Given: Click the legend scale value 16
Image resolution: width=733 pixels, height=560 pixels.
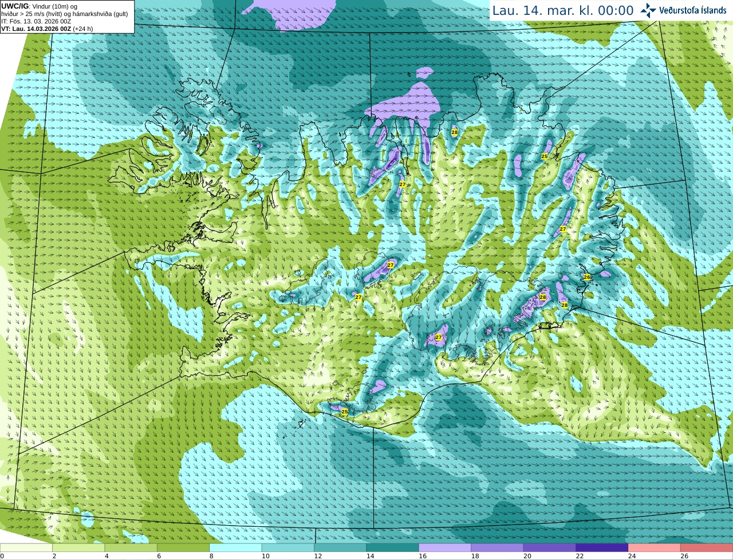Looking at the screenshot, I should [x=423, y=556].
